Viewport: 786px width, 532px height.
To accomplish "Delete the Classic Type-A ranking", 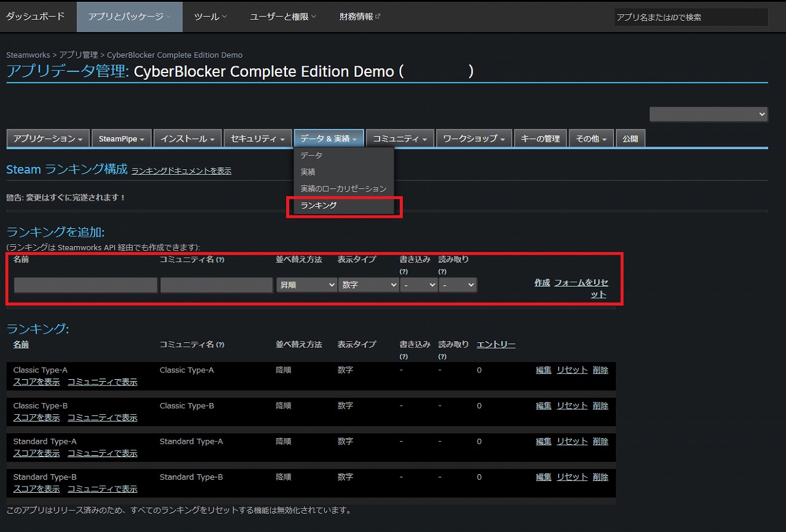I will click(601, 370).
